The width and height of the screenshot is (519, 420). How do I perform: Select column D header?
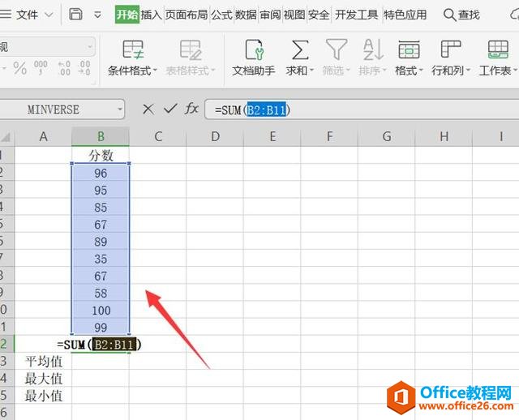click(215, 136)
